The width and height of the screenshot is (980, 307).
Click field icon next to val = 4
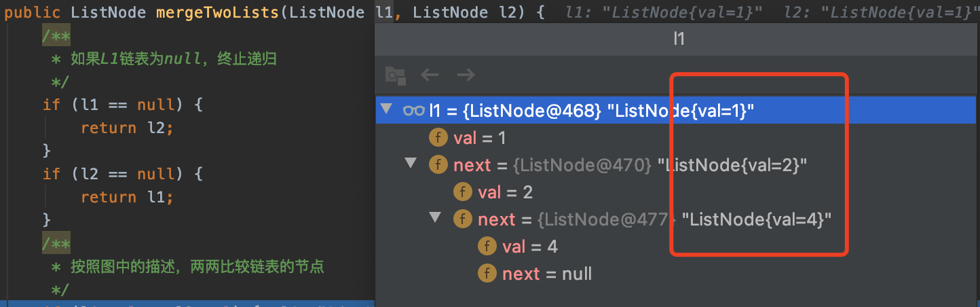pyautogui.click(x=487, y=247)
